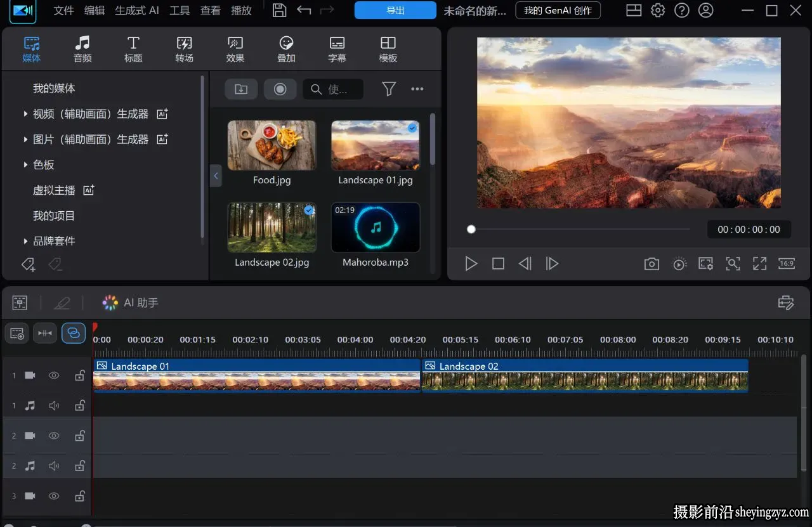Open the help question mark icon

click(682, 10)
